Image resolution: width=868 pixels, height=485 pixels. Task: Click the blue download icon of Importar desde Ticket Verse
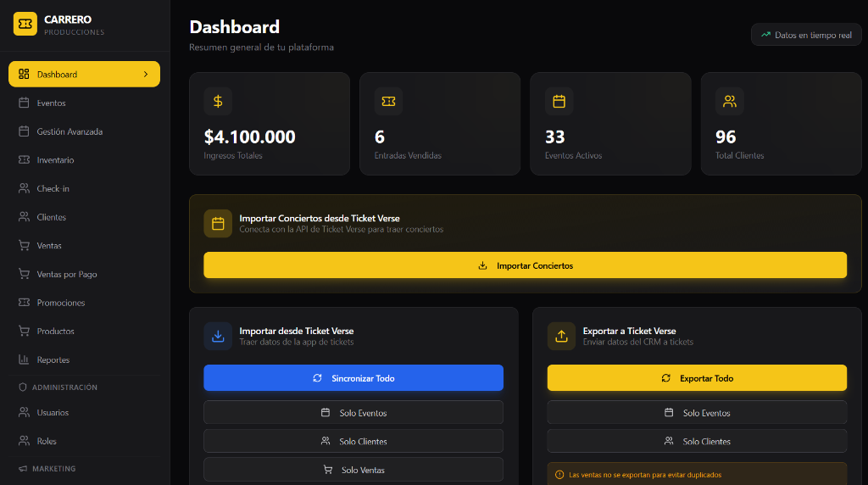218,336
